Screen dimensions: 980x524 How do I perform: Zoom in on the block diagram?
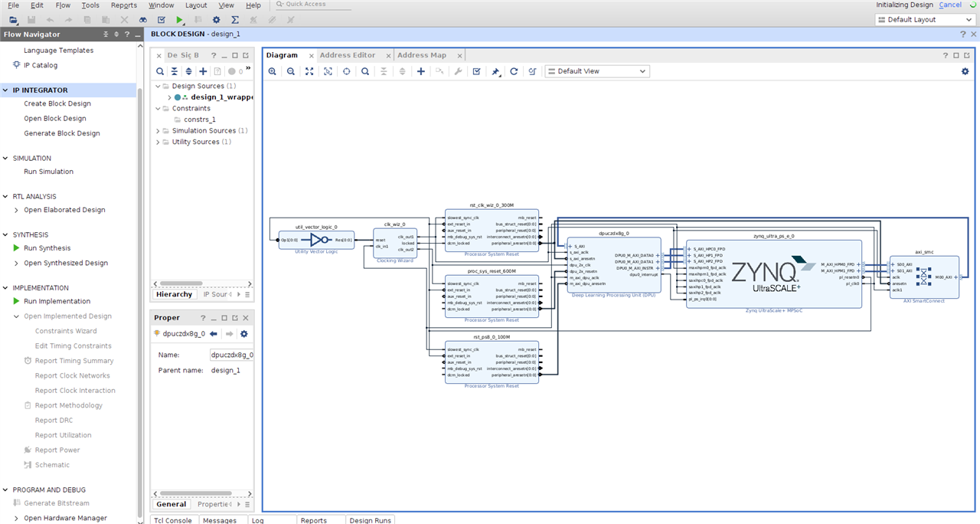(273, 71)
